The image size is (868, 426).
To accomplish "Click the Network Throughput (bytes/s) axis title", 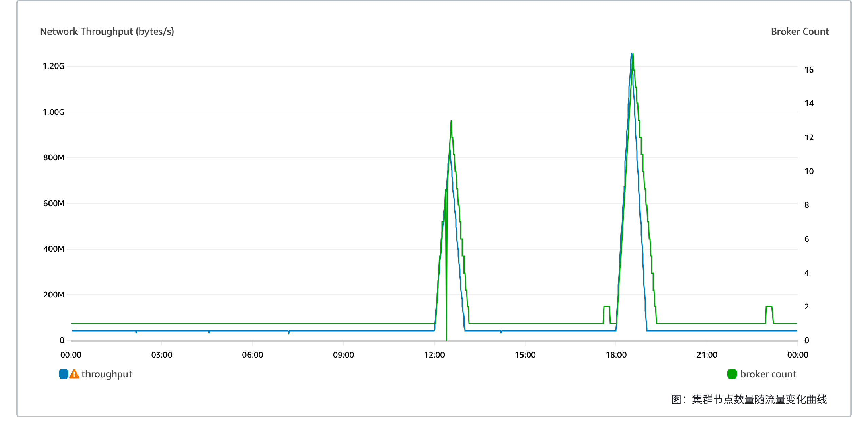I will [107, 31].
